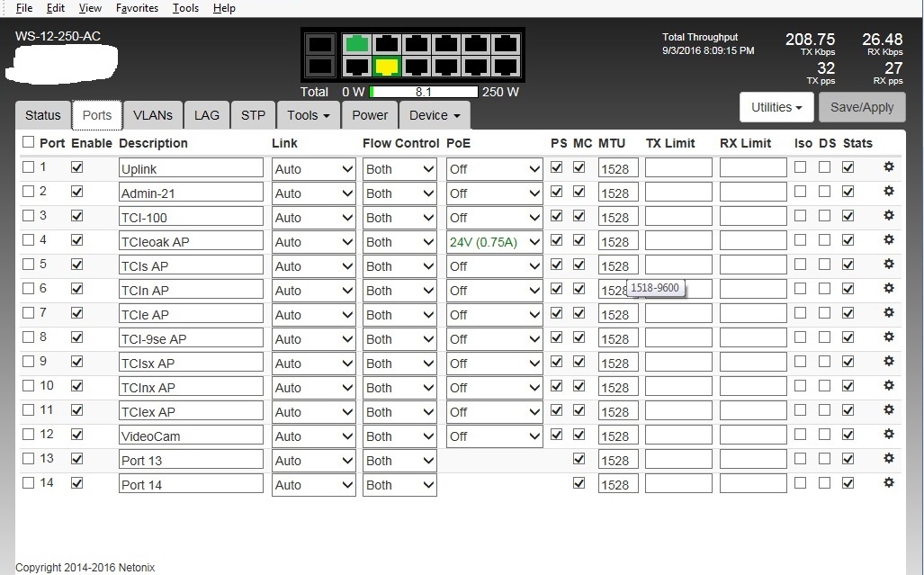Image resolution: width=924 pixels, height=575 pixels.
Task: Click the Admin-21 description field
Action: point(191,193)
